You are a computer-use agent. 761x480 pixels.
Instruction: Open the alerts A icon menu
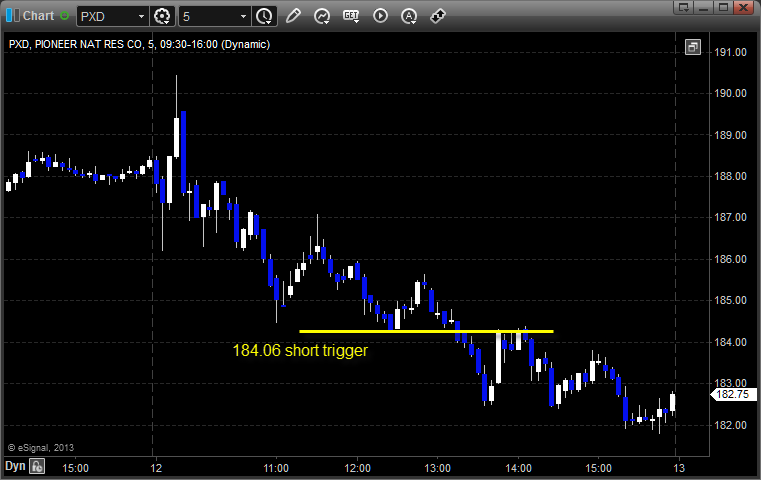409,17
